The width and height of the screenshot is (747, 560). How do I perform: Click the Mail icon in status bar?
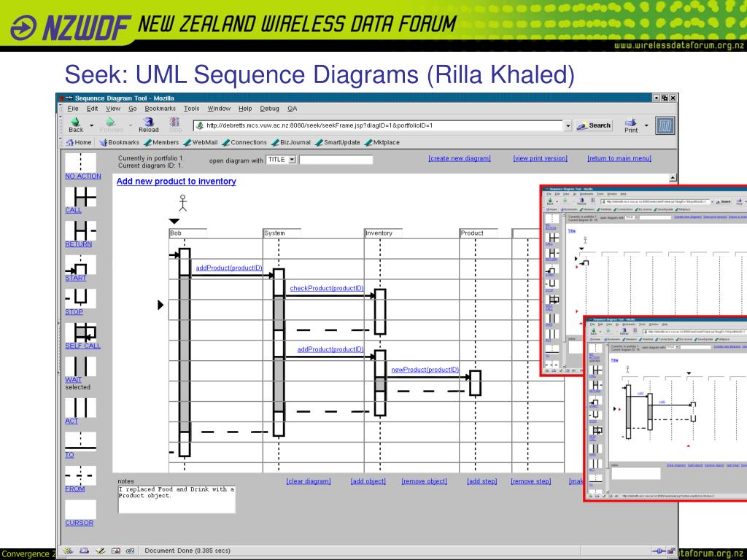click(x=85, y=551)
